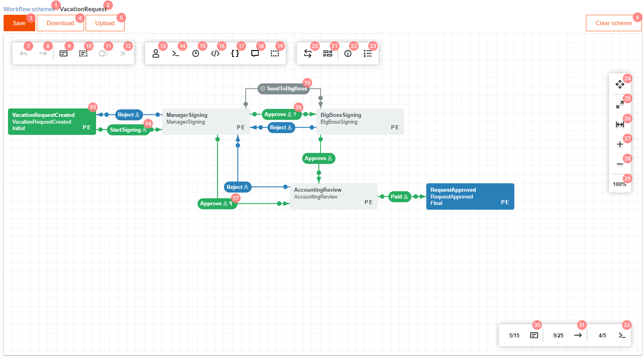Image resolution: width=644 pixels, height=361 pixels.
Task: Open the Workflow schemes breadcrumb link
Action: [29, 9]
